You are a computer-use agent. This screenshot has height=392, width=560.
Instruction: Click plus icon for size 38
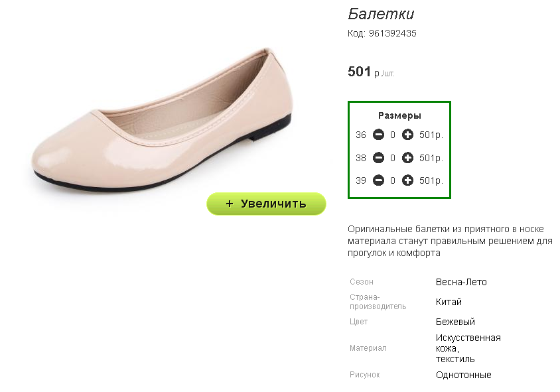[x=408, y=158]
